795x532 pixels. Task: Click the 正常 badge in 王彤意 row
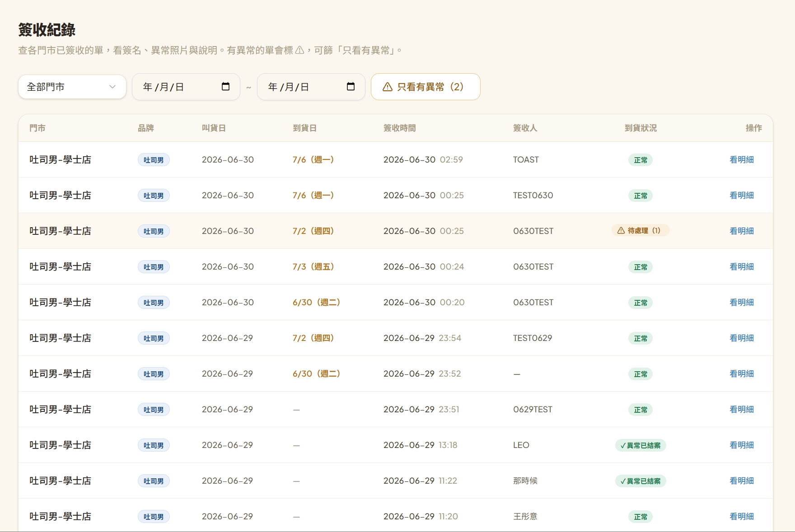(x=641, y=517)
